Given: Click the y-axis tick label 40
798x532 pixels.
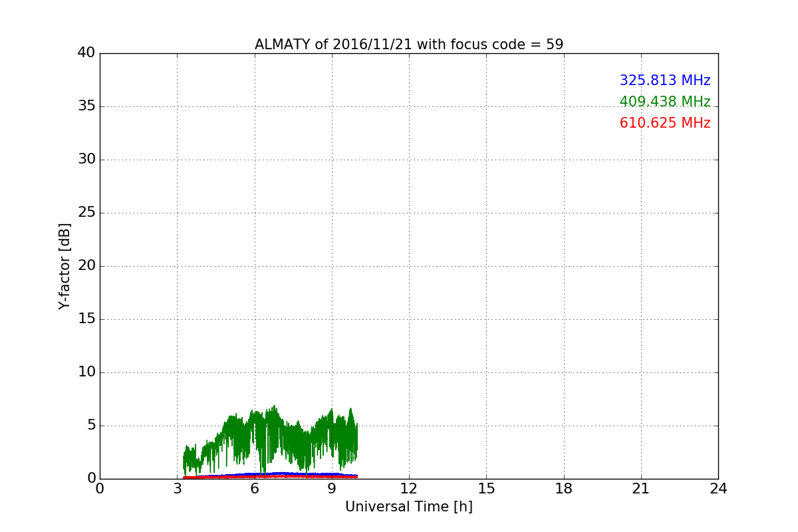Looking at the screenshot, I should tap(86, 53).
